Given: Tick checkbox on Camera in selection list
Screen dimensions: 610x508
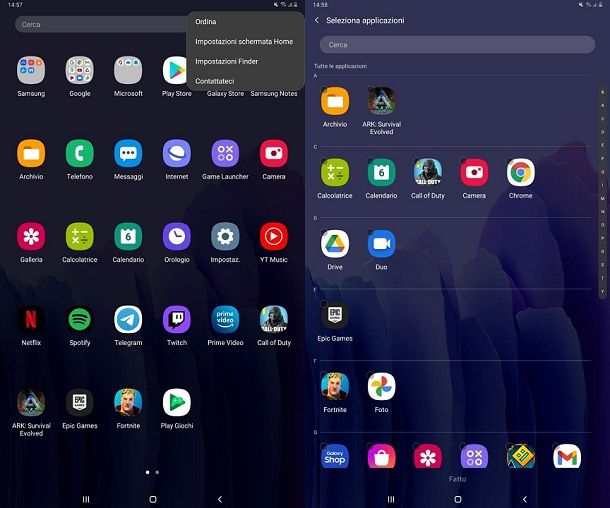Looking at the screenshot, I should (x=463, y=161).
